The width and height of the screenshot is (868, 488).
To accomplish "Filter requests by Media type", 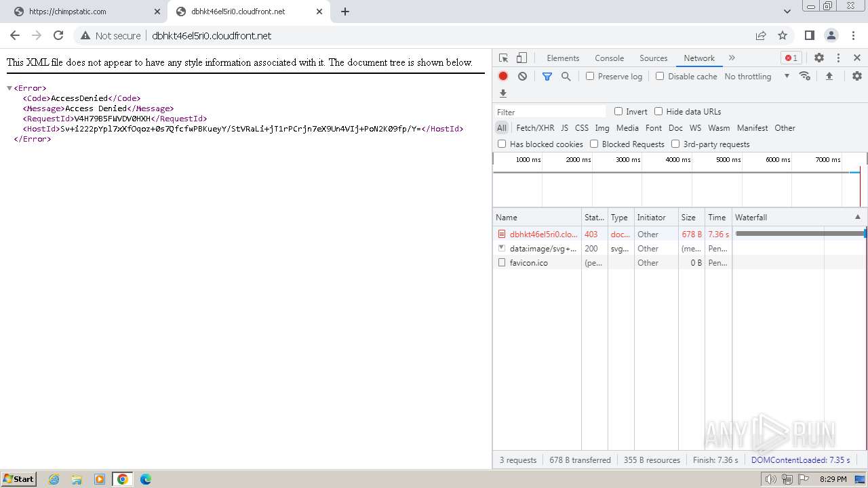I will click(x=627, y=127).
